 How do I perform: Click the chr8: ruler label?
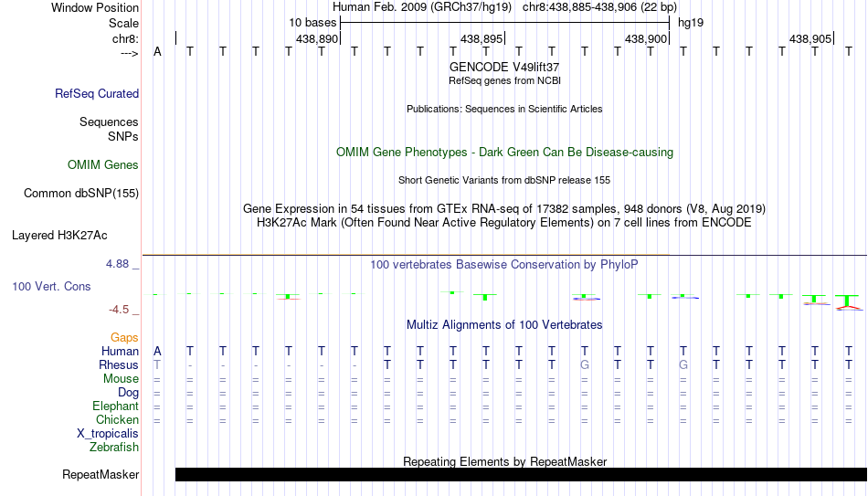point(125,38)
